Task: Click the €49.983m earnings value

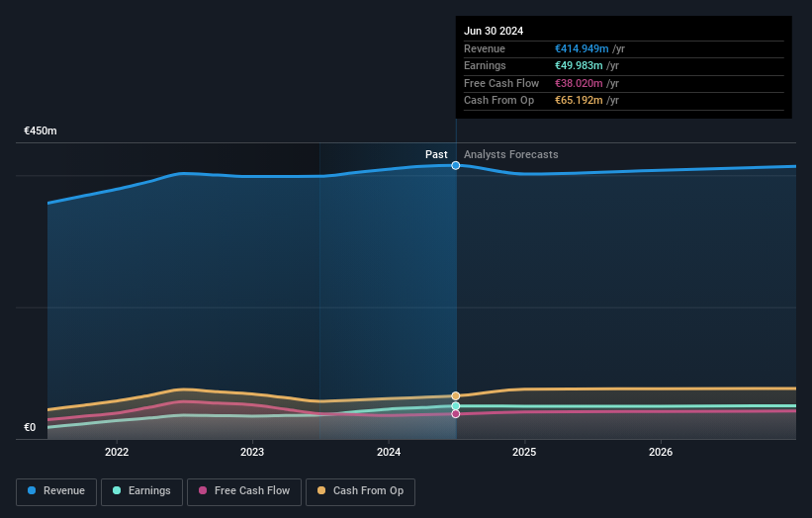Action: point(579,65)
